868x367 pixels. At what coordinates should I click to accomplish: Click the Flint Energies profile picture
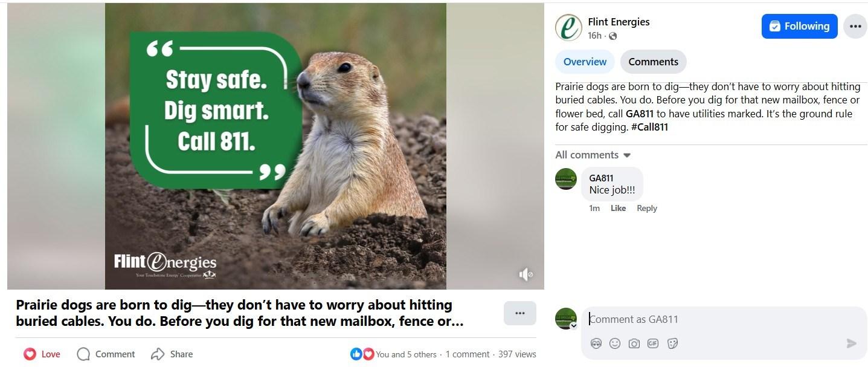click(x=568, y=28)
